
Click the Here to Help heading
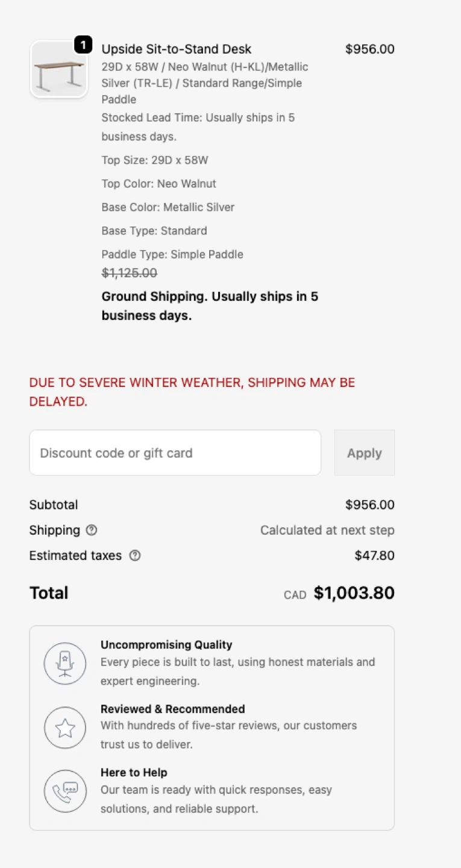tap(134, 773)
